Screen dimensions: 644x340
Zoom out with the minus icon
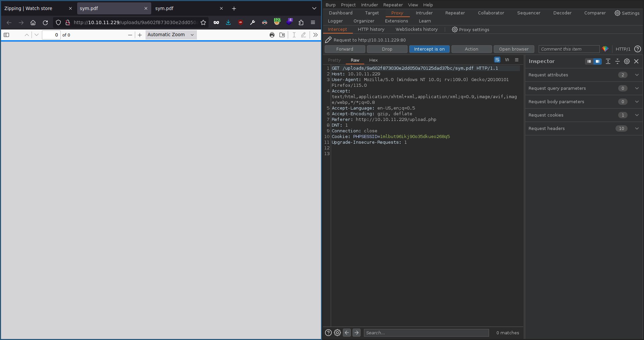130,35
